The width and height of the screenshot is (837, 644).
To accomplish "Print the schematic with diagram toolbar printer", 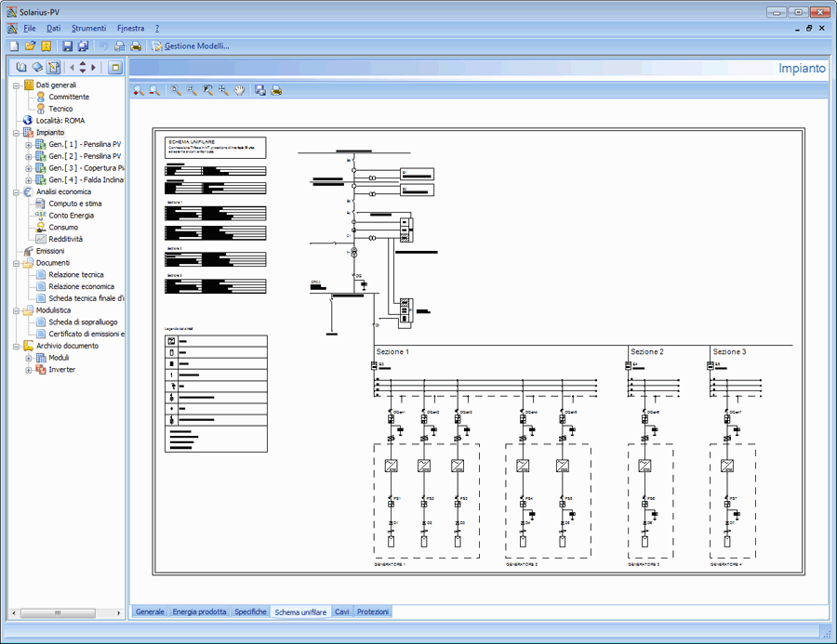I will pyautogui.click(x=276, y=90).
